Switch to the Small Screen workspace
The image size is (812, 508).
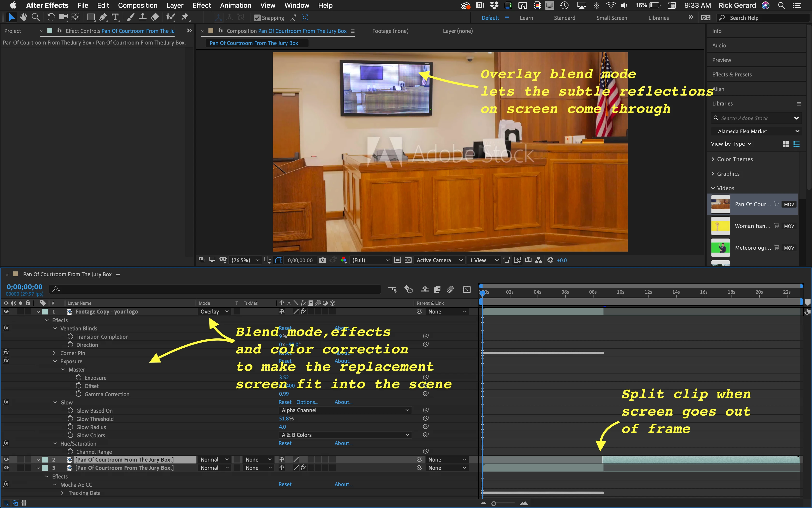(612, 18)
